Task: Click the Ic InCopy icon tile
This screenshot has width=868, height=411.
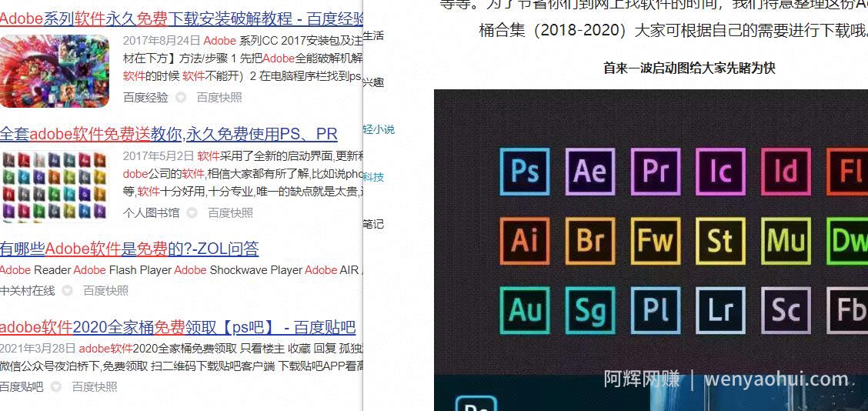Action: click(720, 171)
